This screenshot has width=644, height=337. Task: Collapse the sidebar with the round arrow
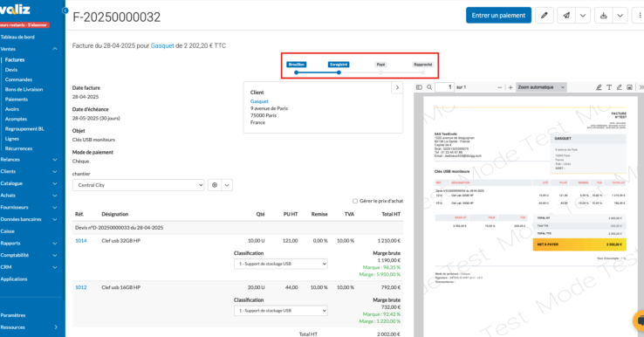65,10
